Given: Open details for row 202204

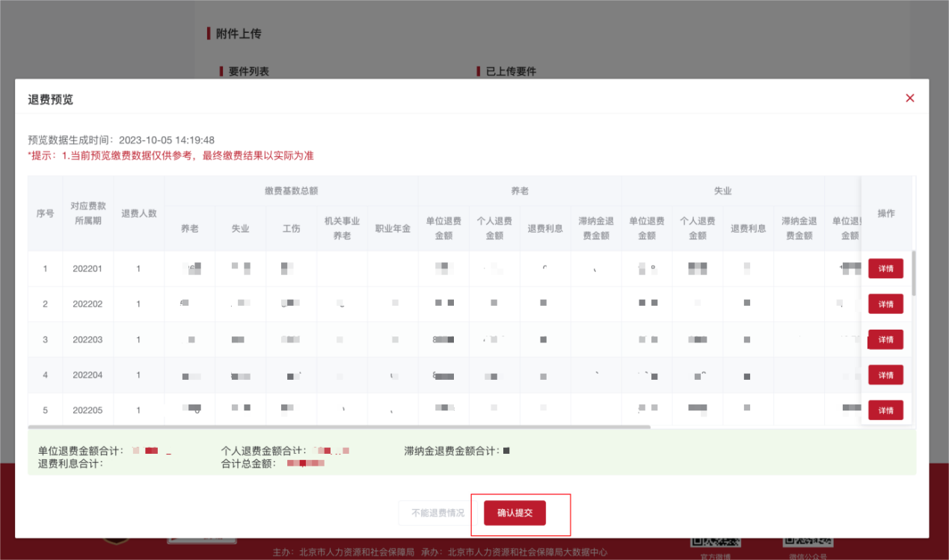Looking at the screenshot, I should (x=885, y=375).
